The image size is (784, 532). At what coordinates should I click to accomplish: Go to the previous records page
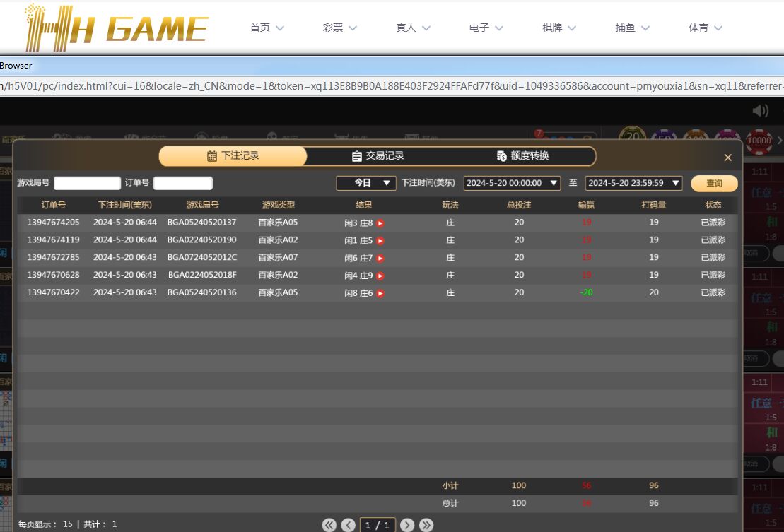(x=348, y=525)
